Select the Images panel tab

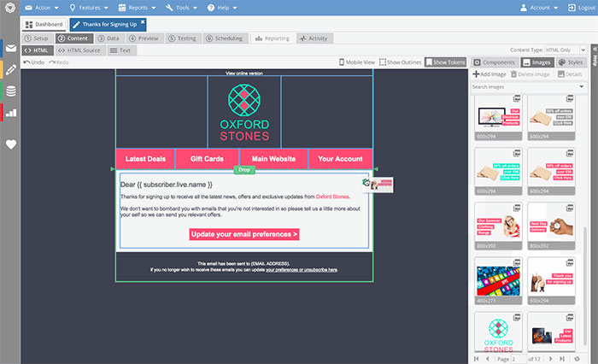coord(537,62)
